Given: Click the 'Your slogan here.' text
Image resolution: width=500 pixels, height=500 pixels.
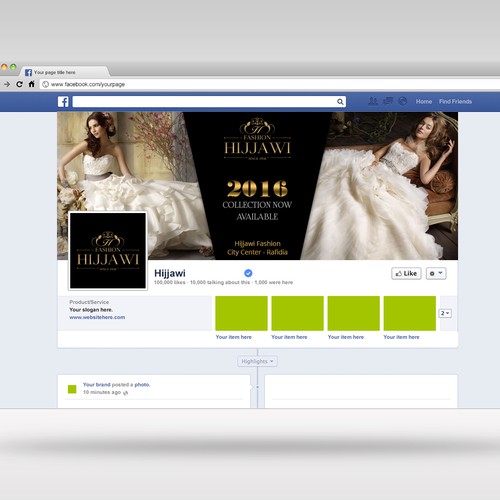Looking at the screenshot, I should click(x=91, y=310).
